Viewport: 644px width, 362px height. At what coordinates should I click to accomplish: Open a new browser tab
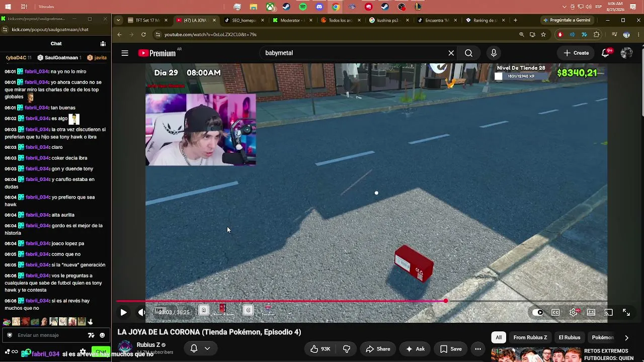click(515, 20)
